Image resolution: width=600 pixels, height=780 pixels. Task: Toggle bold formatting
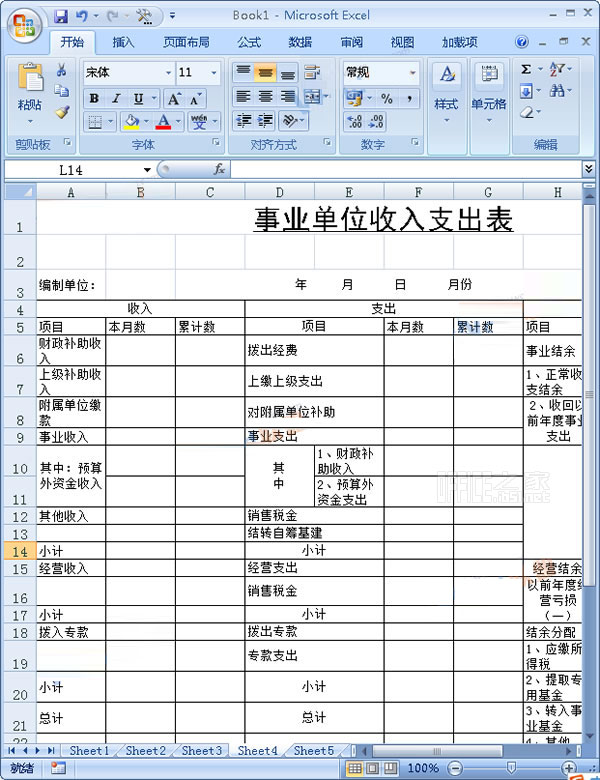pyautogui.click(x=94, y=98)
